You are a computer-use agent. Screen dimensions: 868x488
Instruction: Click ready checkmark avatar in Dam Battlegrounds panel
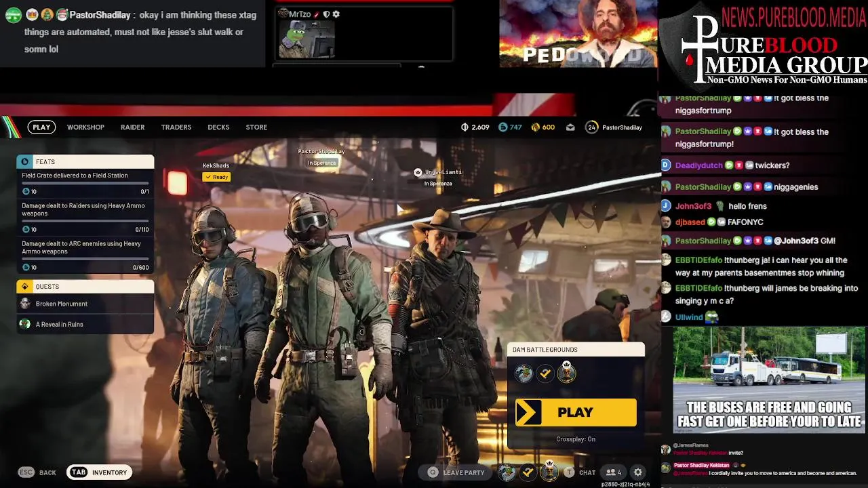[545, 373]
